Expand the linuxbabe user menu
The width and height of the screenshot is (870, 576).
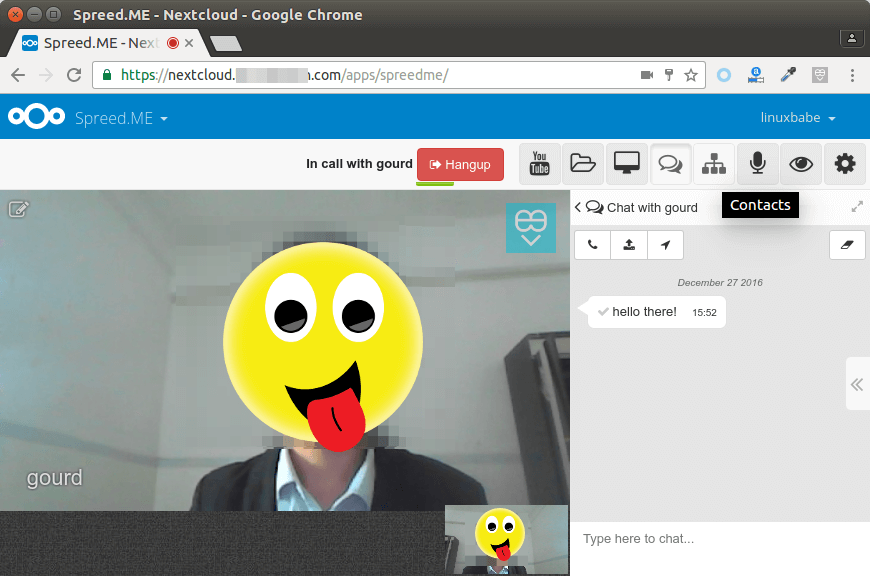[x=798, y=118]
